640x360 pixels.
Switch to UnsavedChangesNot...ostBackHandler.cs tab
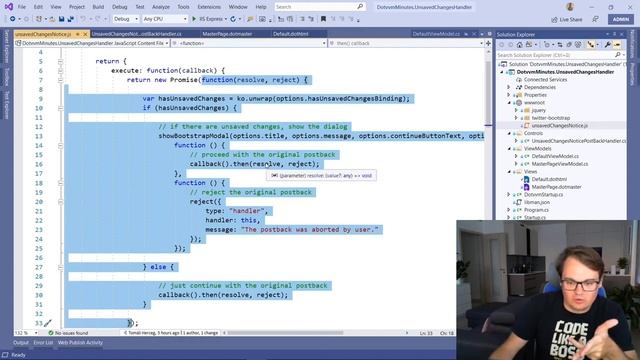136,34
